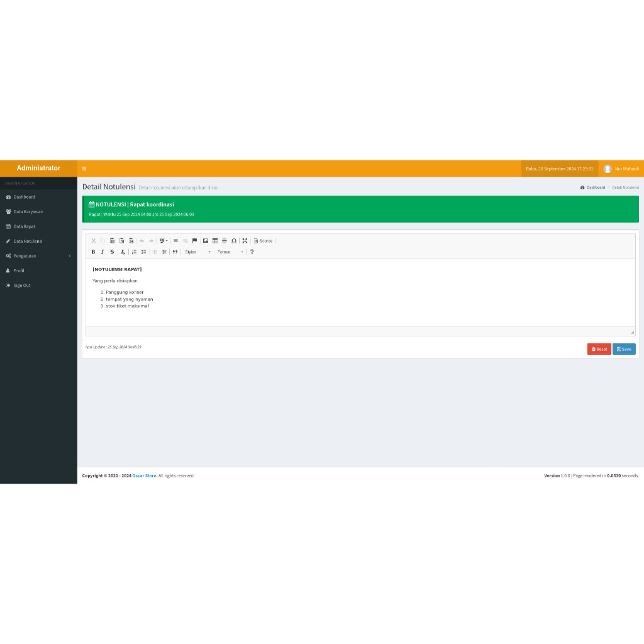Insert a horizontal line
Screen dimensions: 644x644
[x=225, y=241]
